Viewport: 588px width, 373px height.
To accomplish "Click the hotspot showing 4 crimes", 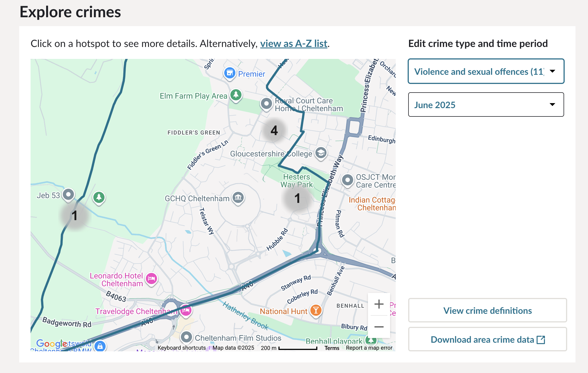I will coord(274,130).
